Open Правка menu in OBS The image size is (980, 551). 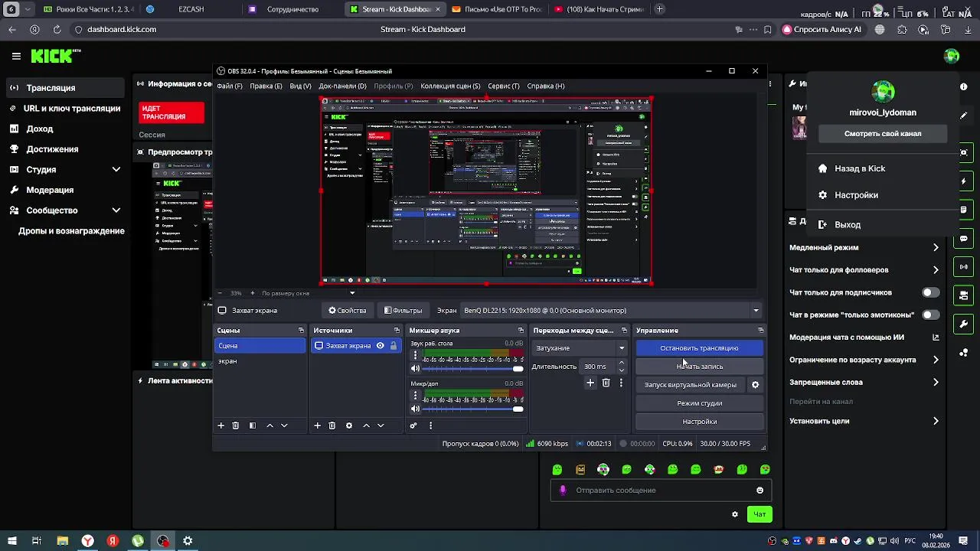click(266, 86)
